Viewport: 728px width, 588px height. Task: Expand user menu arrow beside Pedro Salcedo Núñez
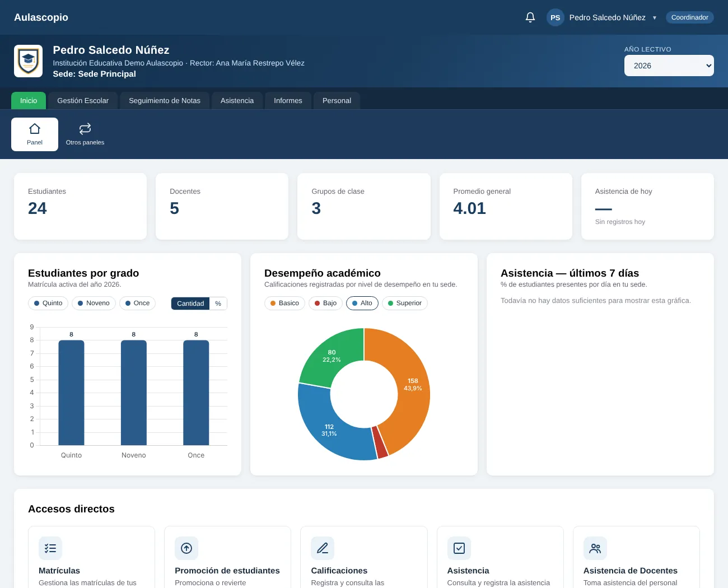[x=654, y=18]
